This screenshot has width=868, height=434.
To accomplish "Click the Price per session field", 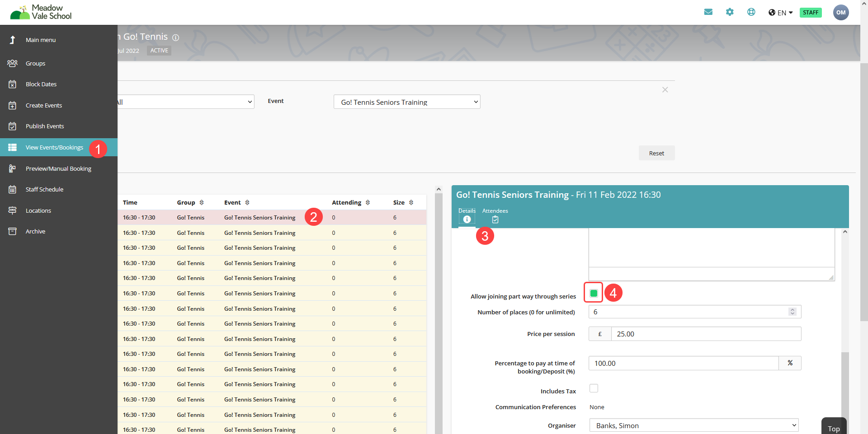I will pyautogui.click(x=705, y=334).
